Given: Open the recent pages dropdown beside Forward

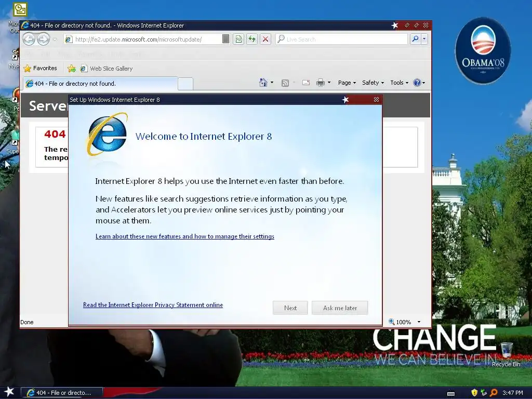Looking at the screenshot, I should tap(55, 39).
